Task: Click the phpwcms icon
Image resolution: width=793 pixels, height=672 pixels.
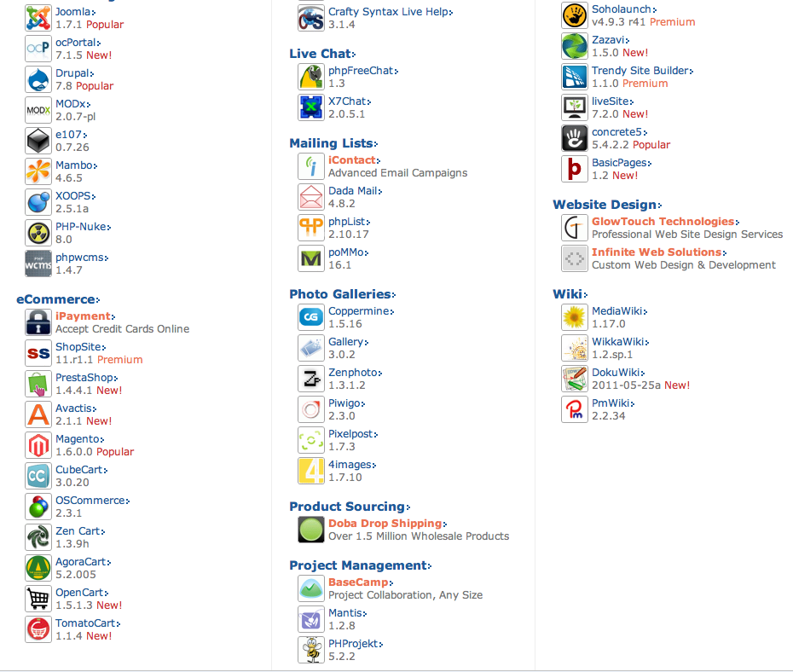Action: [38, 264]
